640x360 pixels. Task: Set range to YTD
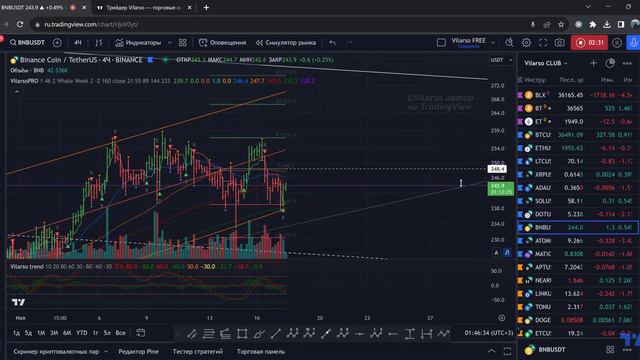click(82, 333)
